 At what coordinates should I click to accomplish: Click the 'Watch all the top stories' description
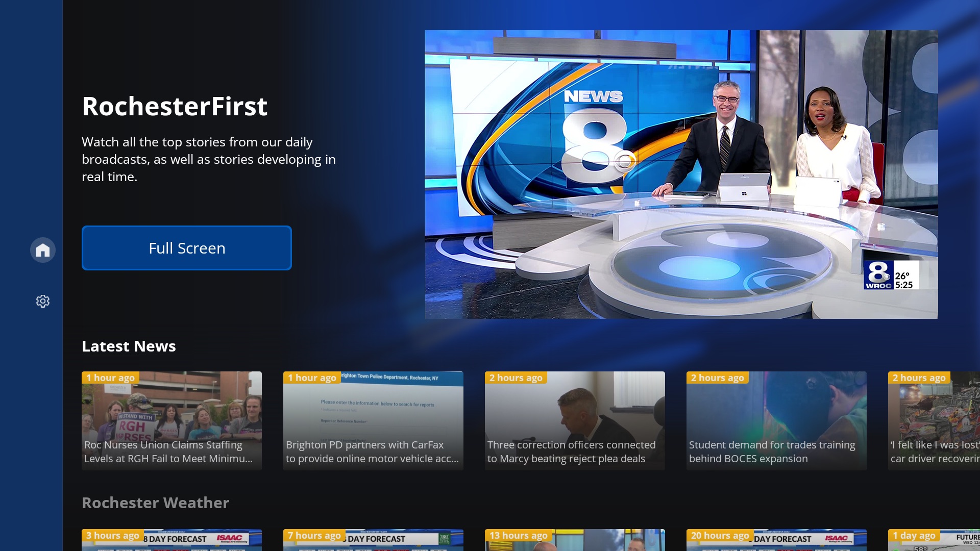coord(209,159)
